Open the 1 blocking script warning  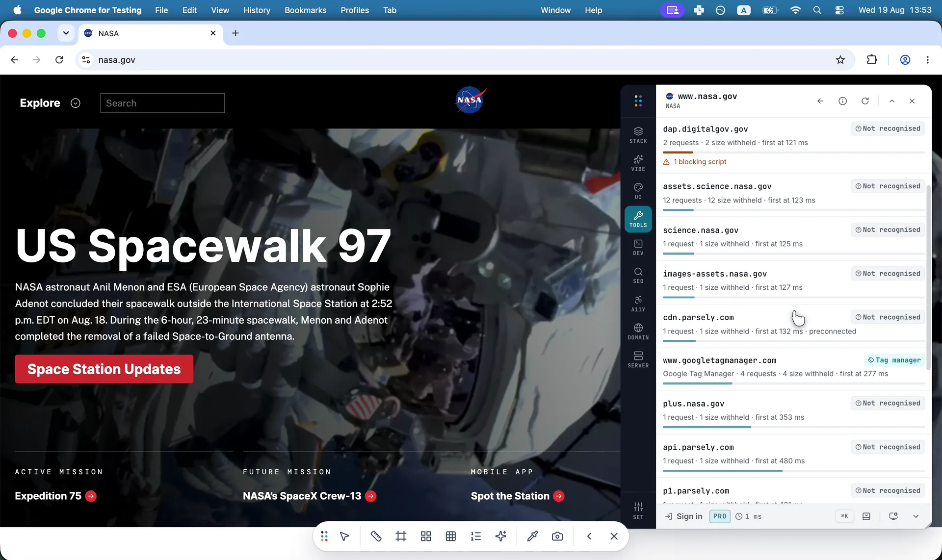(695, 162)
